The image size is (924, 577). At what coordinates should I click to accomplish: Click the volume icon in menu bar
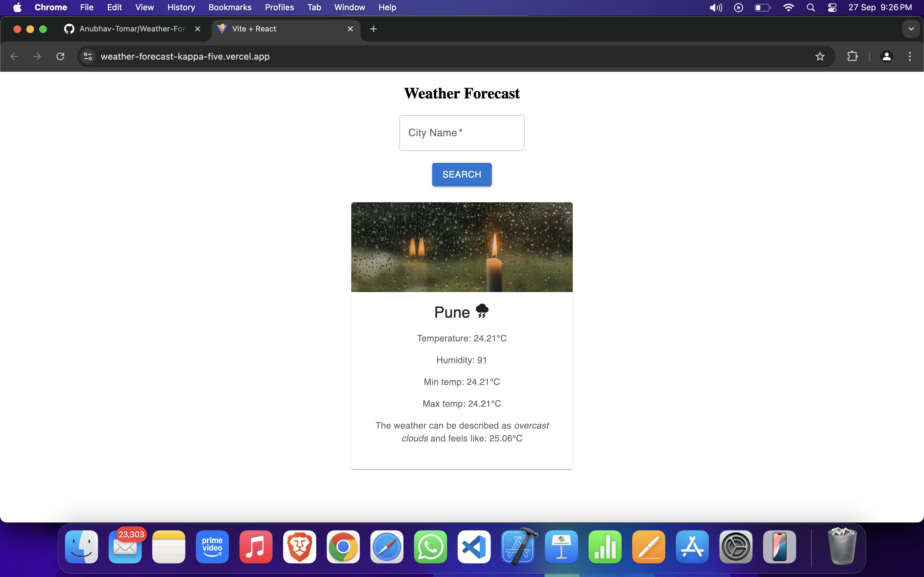715,8
